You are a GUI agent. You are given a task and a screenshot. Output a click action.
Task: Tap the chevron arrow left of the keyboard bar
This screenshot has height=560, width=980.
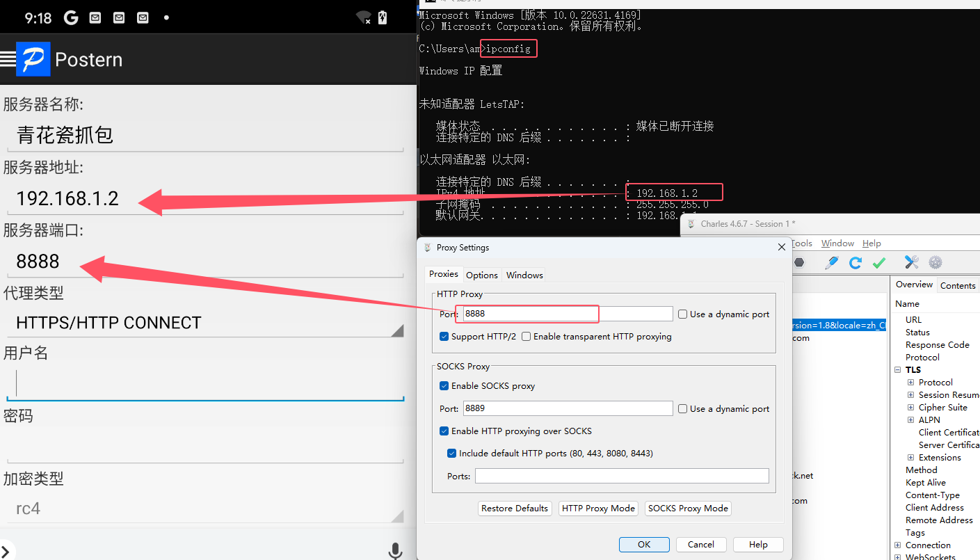6,552
